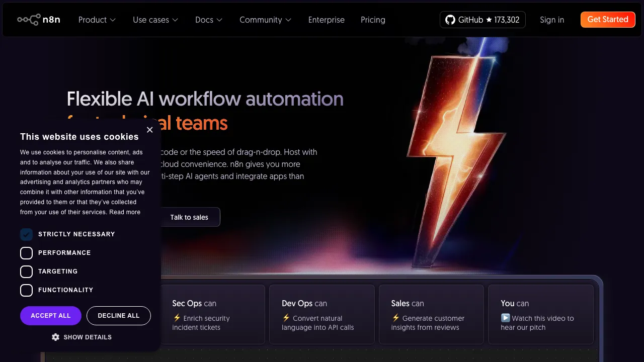Click the Get Started button
The height and width of the screenshot is (362, 644).
[607, 20]
